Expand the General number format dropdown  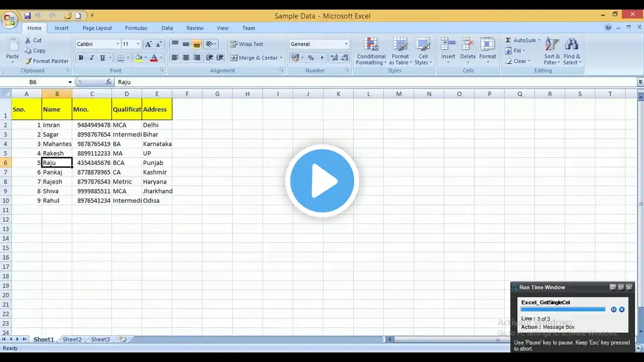(346, 44)
